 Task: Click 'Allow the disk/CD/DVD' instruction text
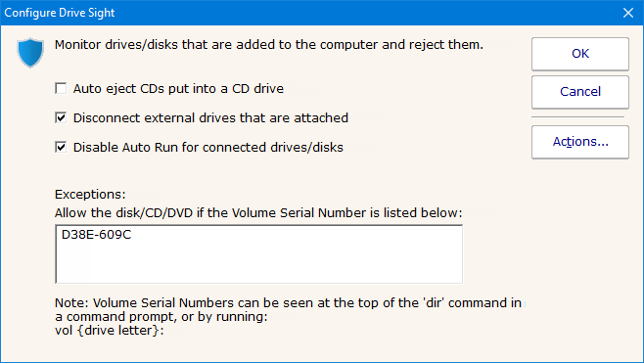tap(258, 212)
